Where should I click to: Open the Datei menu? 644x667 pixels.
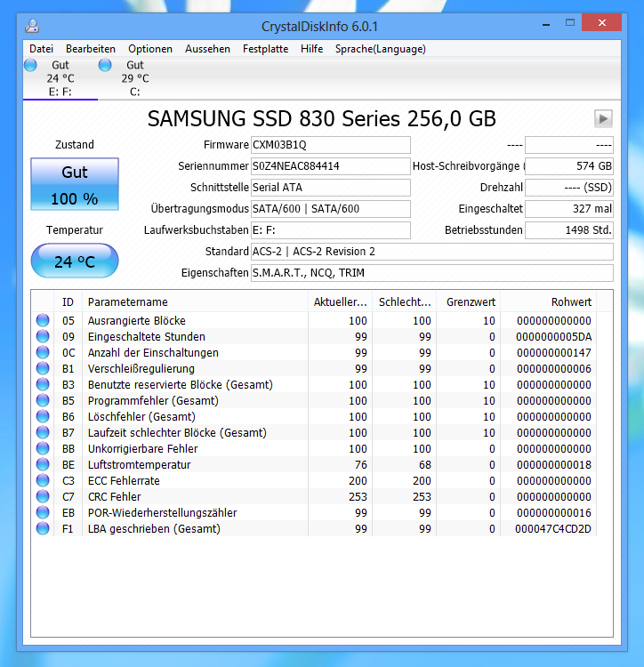(41, 49)
